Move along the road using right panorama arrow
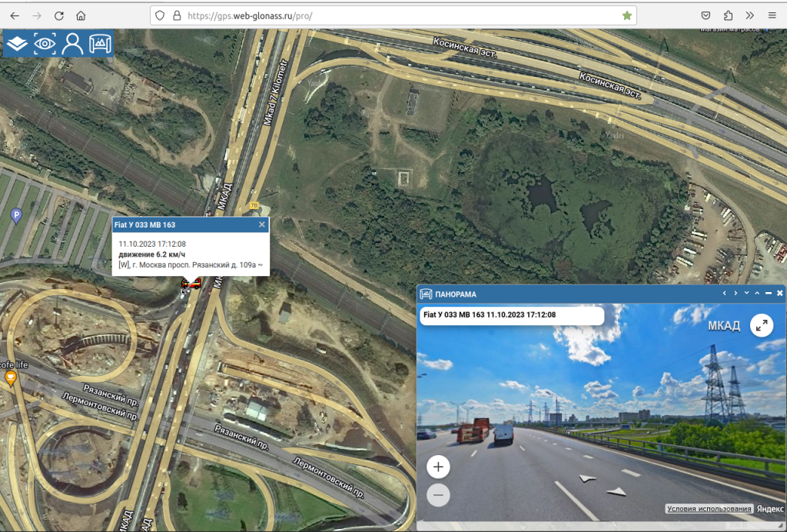Image resolution: width=787 pixels, height=532 pixels. point(616,492)
